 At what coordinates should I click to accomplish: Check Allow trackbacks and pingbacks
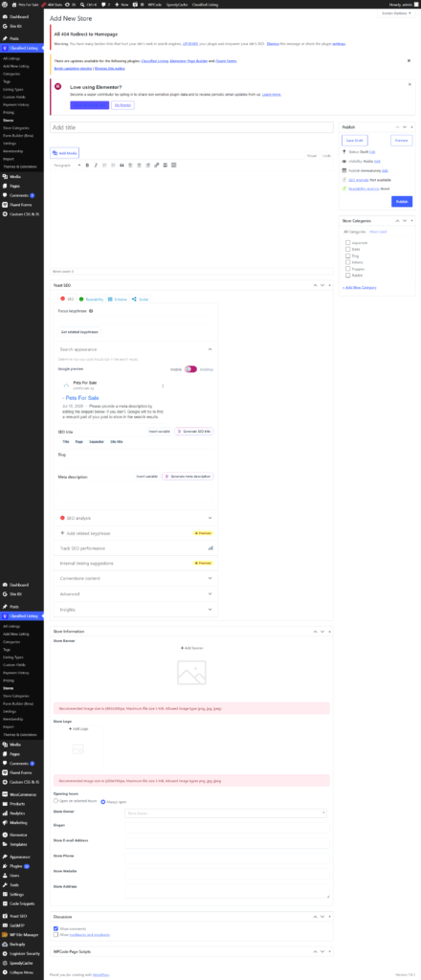click(56, 934)
